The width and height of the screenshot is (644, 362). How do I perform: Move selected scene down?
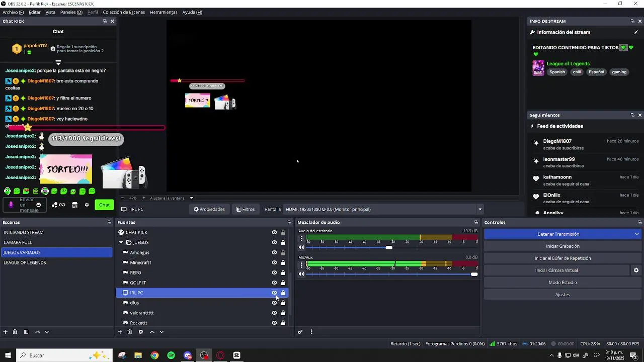[47, 332]
